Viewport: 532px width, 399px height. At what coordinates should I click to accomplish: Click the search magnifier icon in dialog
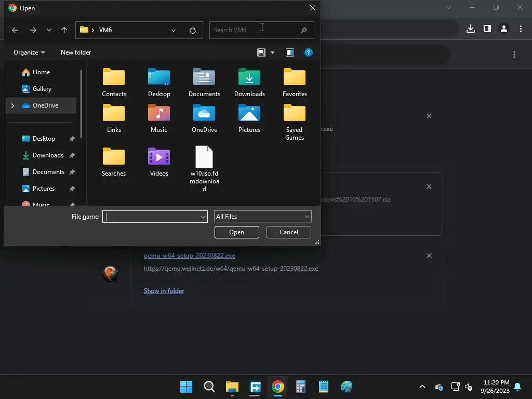point(303,30)
